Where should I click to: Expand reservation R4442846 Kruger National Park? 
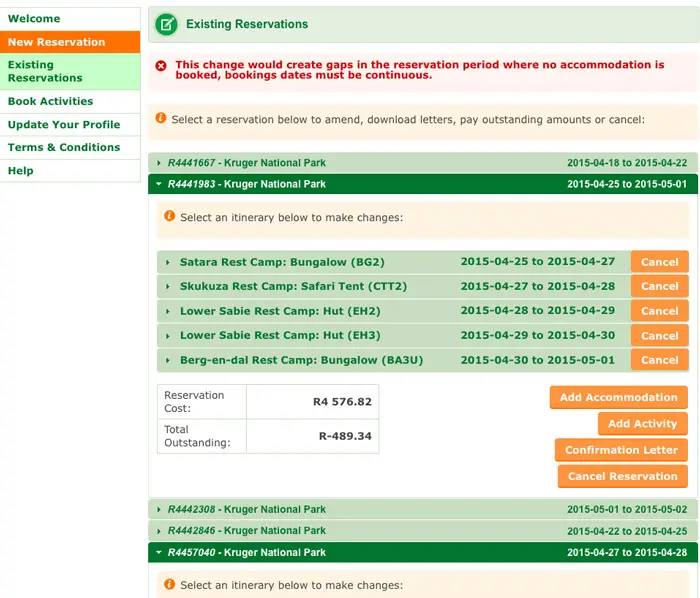click(423, 531)
